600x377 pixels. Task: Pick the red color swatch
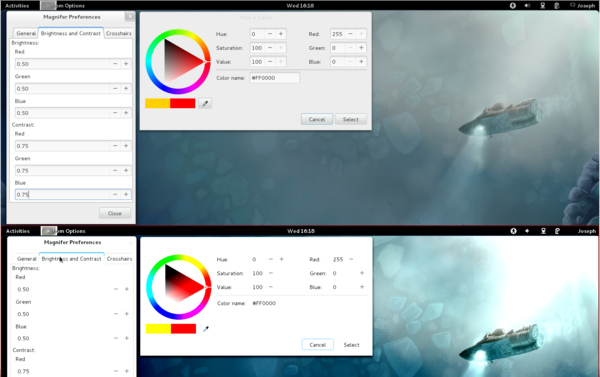183,103
